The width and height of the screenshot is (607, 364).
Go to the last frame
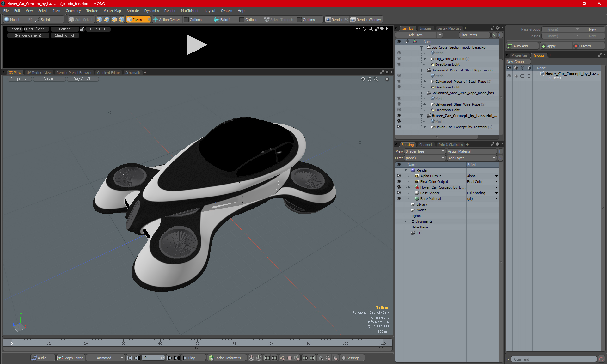pos(177,358)
